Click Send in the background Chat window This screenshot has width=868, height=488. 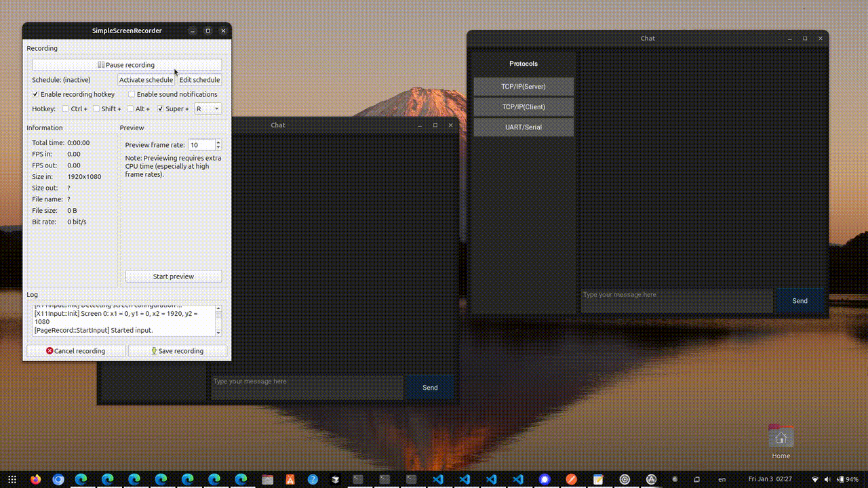430,388
